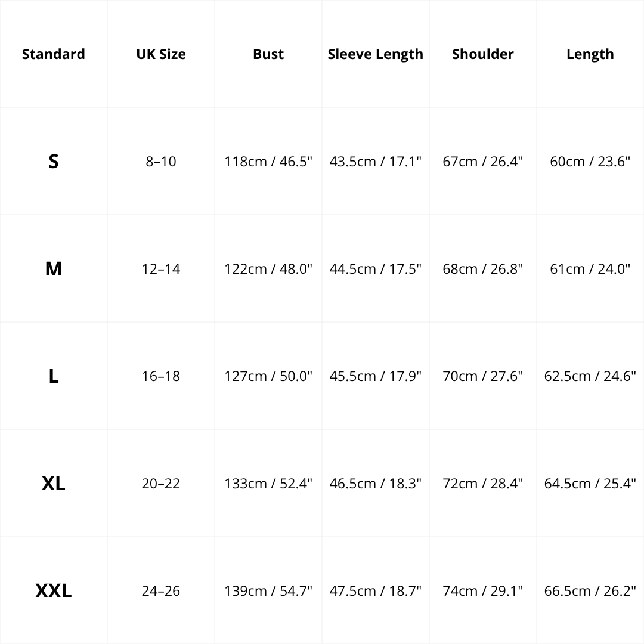644x644 pixels.
Task: Click the 122cm / 48.0" bust value
Action: (268, 269)
